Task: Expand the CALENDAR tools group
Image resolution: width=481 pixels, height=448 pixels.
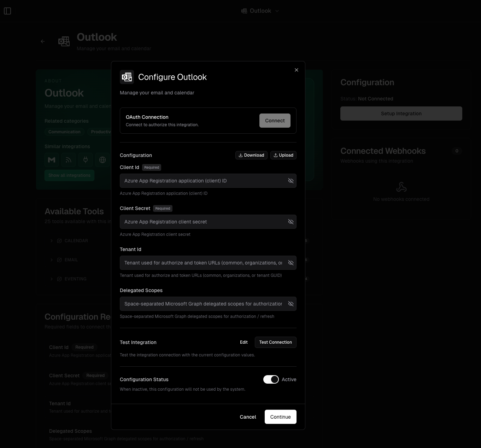Action: [x=52, y=241]
